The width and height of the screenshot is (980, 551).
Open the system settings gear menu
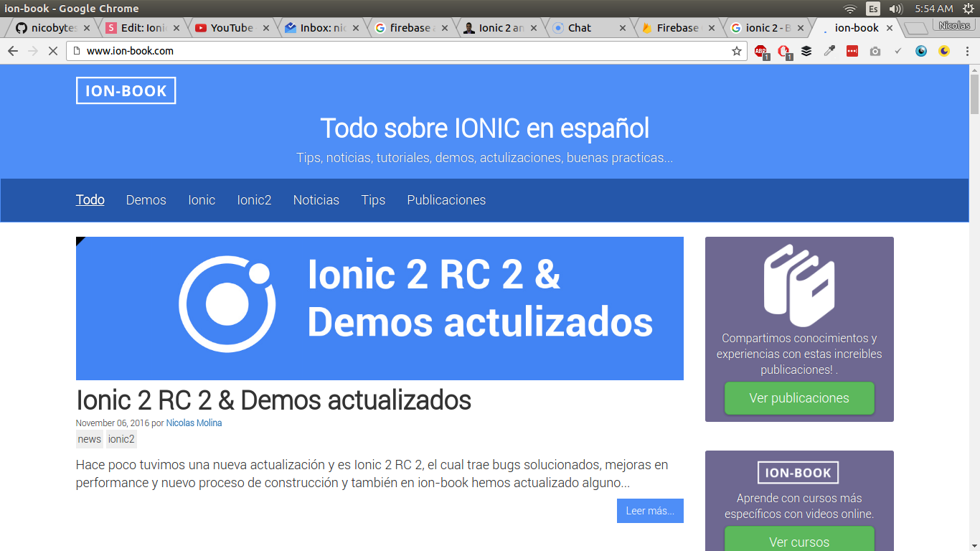[969, 9]
